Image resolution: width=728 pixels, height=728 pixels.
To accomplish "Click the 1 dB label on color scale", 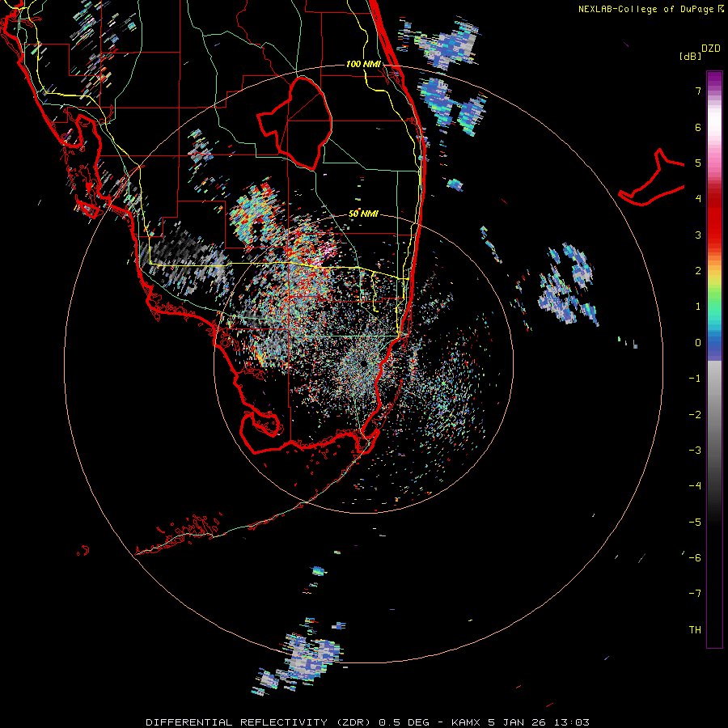I will pos(698,307).
